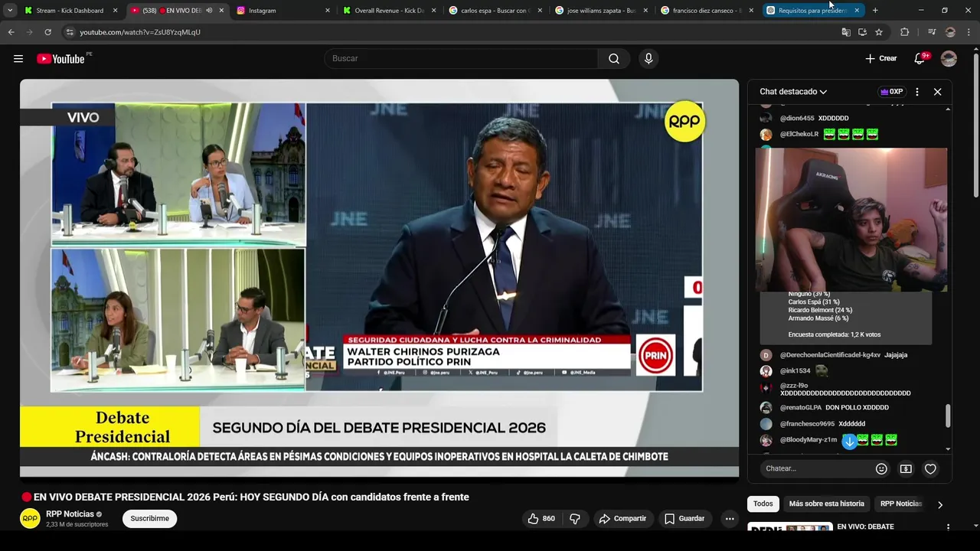Open Super Chat purchase icon
Image resolution: width=980 pixels, height=551 pixels.
pos(906,468)
